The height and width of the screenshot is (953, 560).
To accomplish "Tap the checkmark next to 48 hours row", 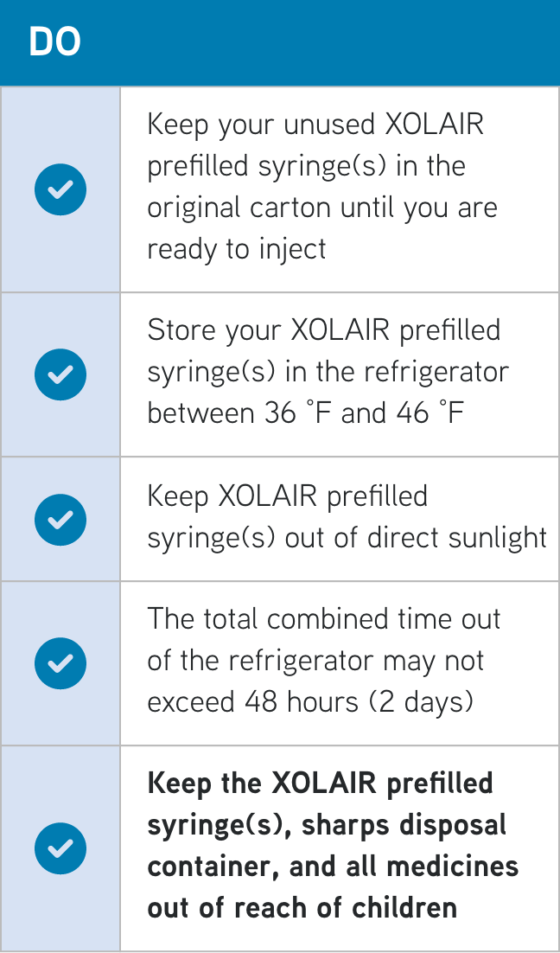I will click(x=60, y=663).
